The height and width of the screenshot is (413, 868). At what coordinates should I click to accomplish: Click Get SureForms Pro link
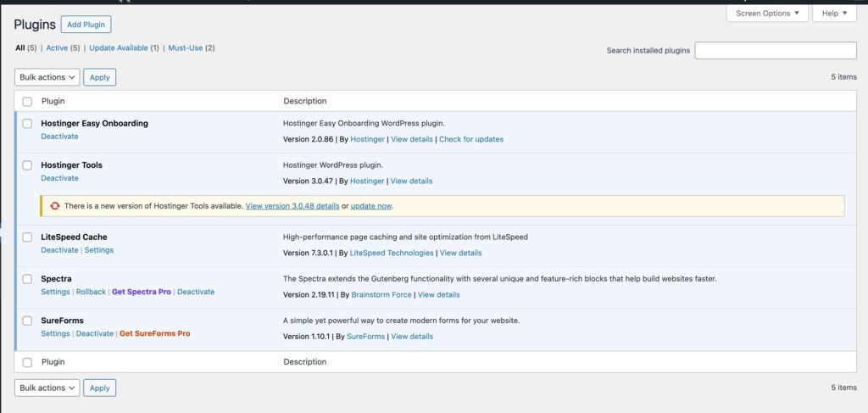155,334
